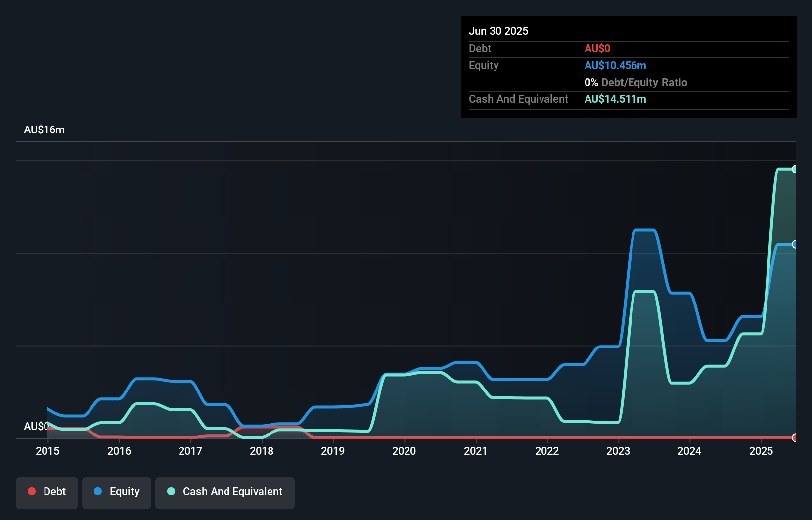Click the AU$16m y-axis label

click(44, 130)
